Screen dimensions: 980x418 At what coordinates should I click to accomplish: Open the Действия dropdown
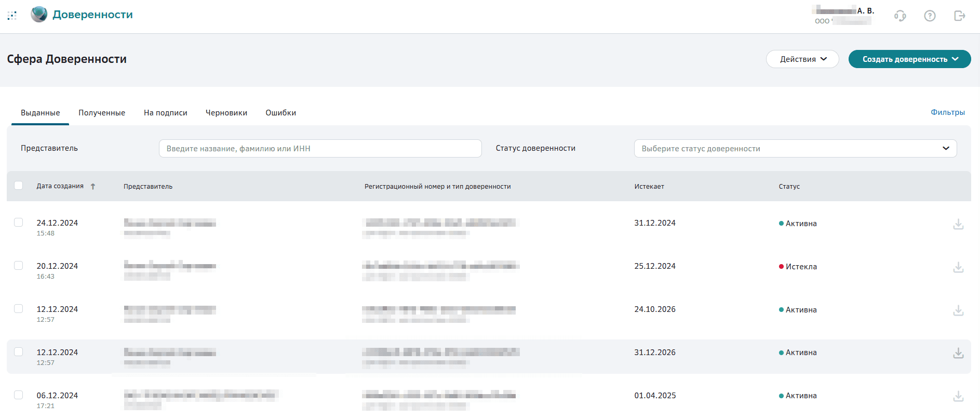point(802,59)
